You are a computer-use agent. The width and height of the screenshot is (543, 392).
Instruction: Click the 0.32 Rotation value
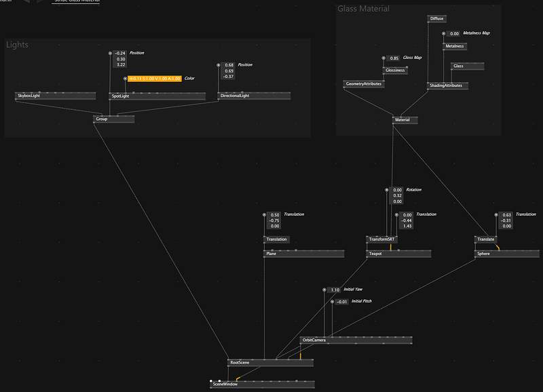click(396, 196)
